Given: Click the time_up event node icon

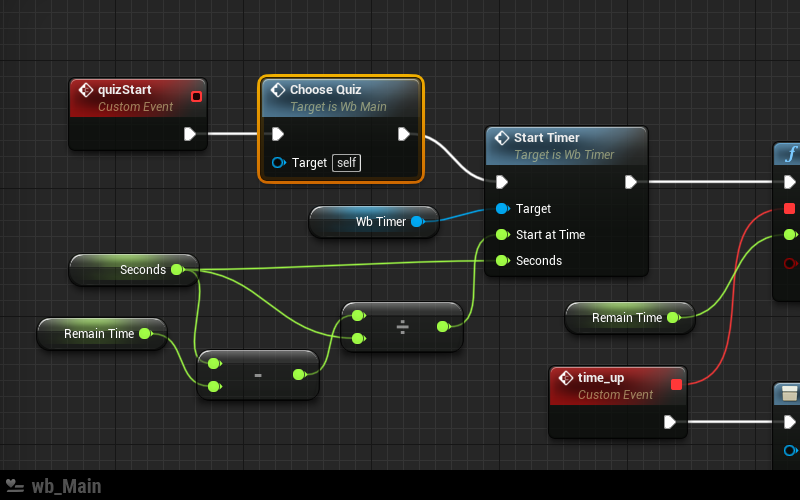Looking at the screenshot, I should click(565, 378).
